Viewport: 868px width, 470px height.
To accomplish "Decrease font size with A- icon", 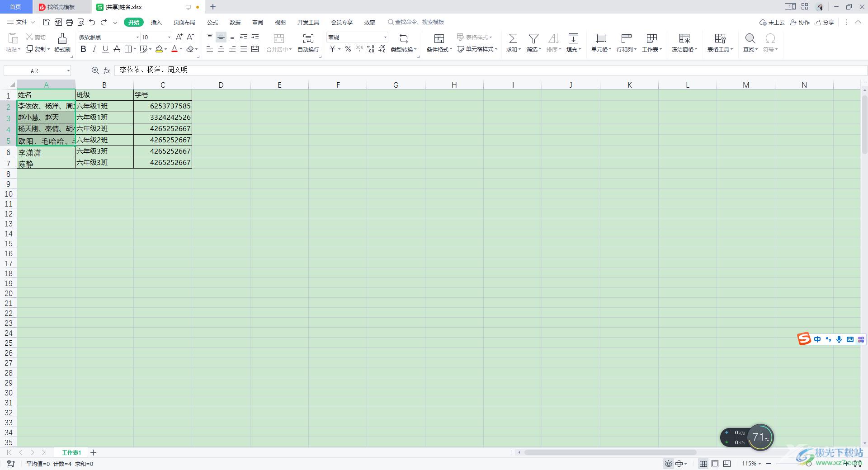I will click(190, 37).
